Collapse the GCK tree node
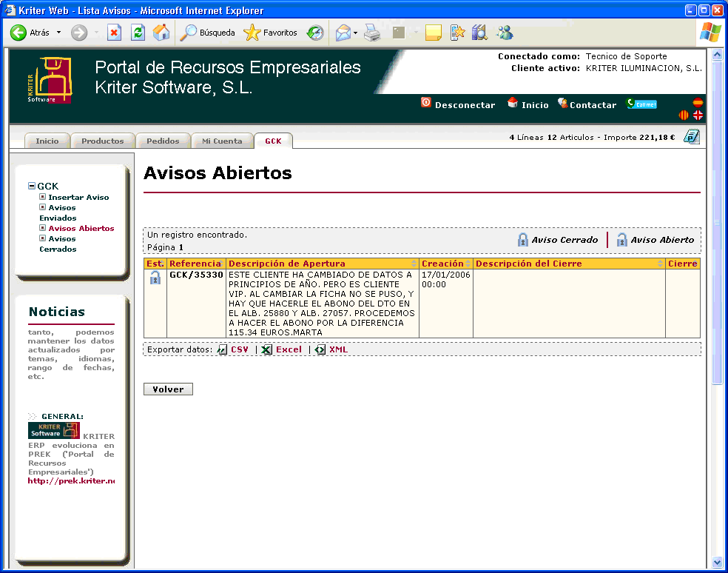This screenshot has height=573, width=728. (32, 186)
